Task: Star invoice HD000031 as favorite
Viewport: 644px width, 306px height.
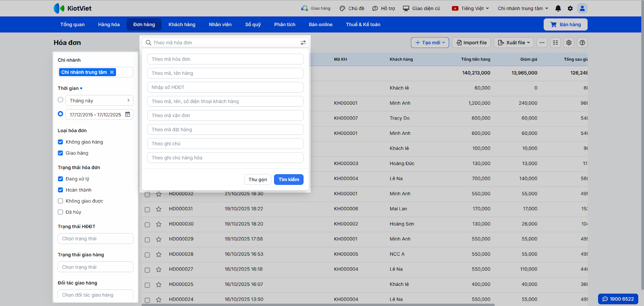Action: (159, 209)
